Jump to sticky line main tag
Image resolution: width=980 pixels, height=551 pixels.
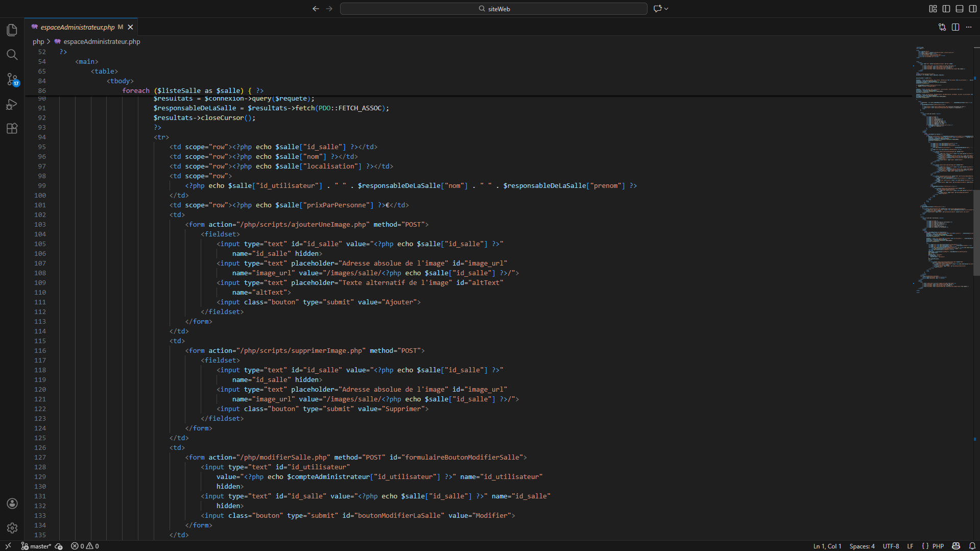pyautogui.click(x=87, y=61)
